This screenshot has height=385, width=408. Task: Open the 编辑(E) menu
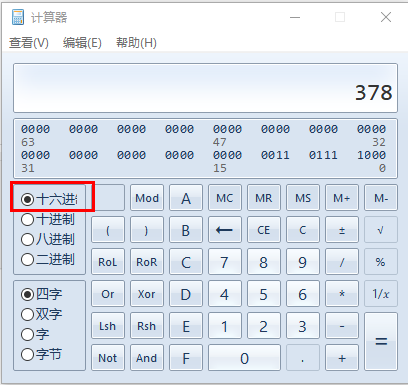(82, 43)
